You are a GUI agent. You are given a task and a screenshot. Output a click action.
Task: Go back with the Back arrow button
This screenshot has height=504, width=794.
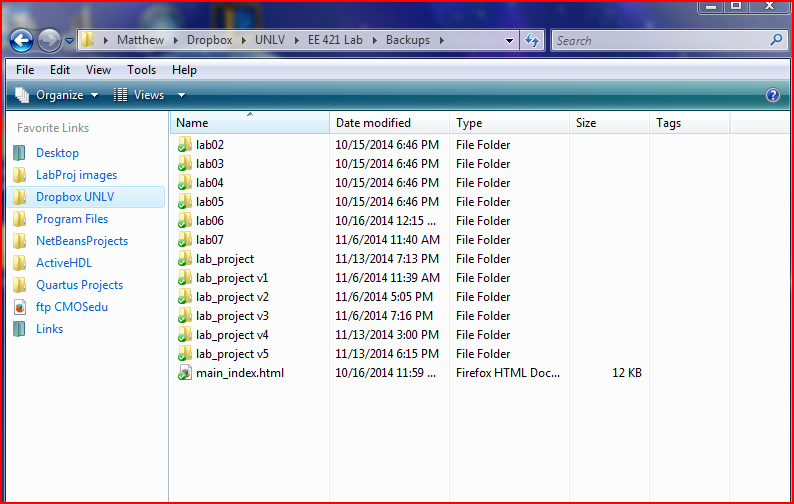(x=22, y=41)
